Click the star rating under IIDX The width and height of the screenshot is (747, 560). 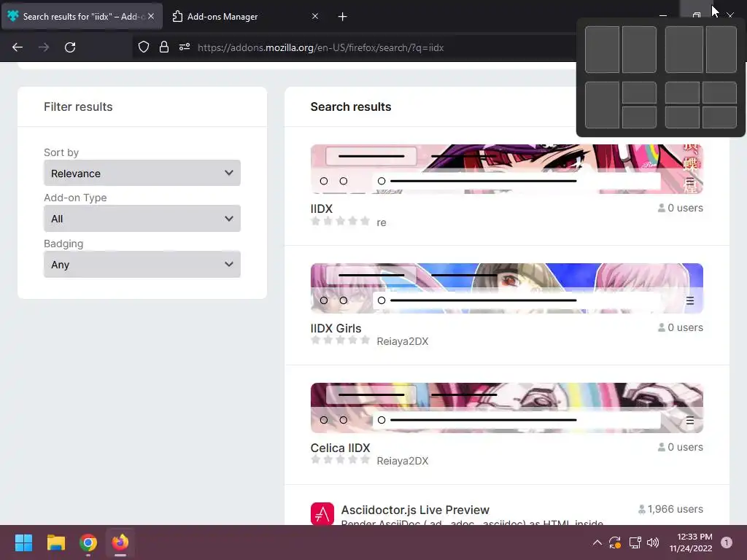pyautogui.click(x=340, y=221)
